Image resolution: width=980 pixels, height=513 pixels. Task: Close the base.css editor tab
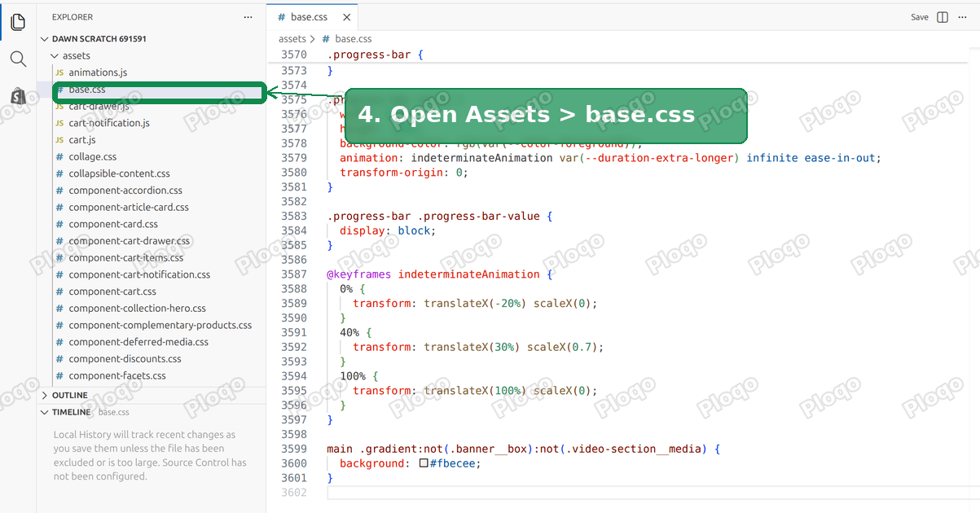point(347,17)
